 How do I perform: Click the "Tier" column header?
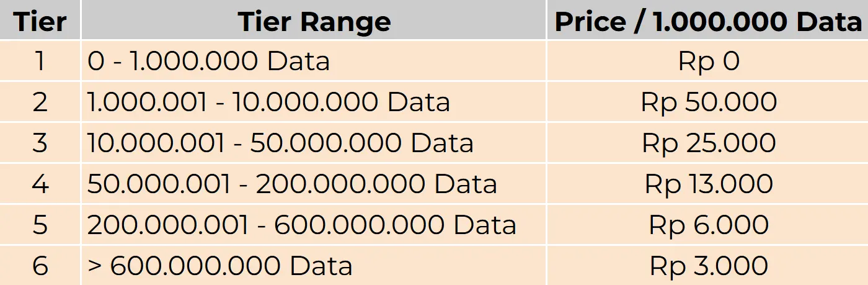click(x=40, y=22)
